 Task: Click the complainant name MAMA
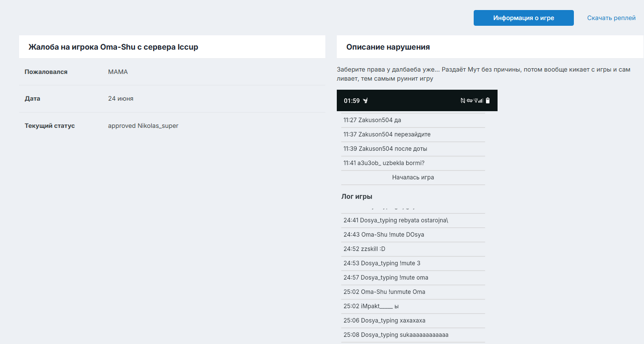tap(118, 72)
